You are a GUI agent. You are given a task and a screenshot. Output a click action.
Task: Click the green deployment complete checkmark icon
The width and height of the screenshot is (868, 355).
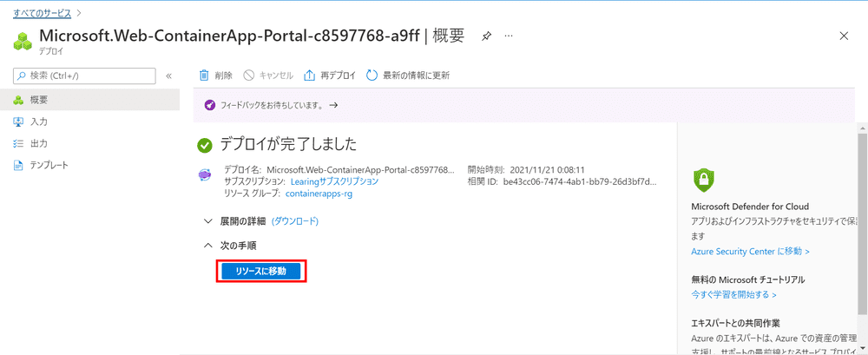click(205, 146)
